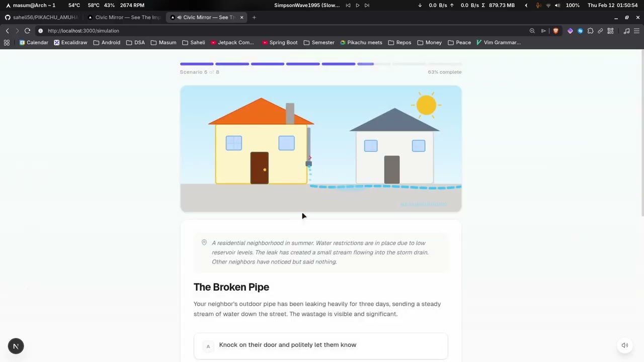This screenshot has height=362, width=644.
Task: Open the Next.js dev tools badge
Action: coord(16,346)
